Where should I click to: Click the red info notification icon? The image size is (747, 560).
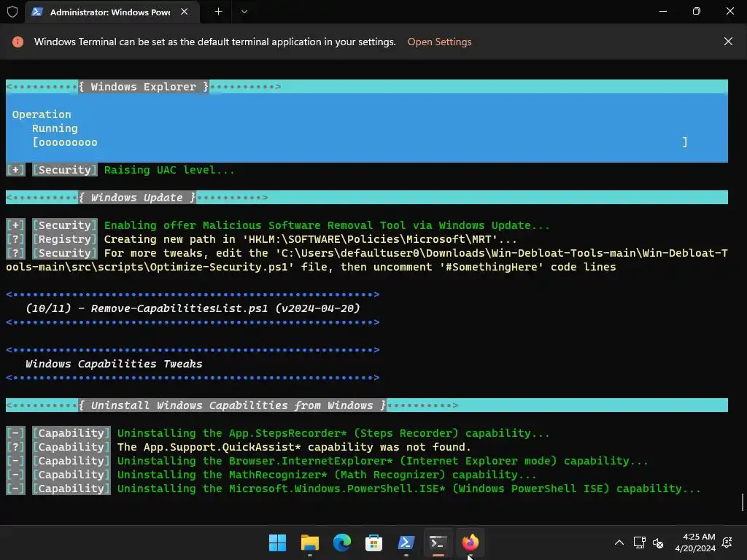pos(18,42)
